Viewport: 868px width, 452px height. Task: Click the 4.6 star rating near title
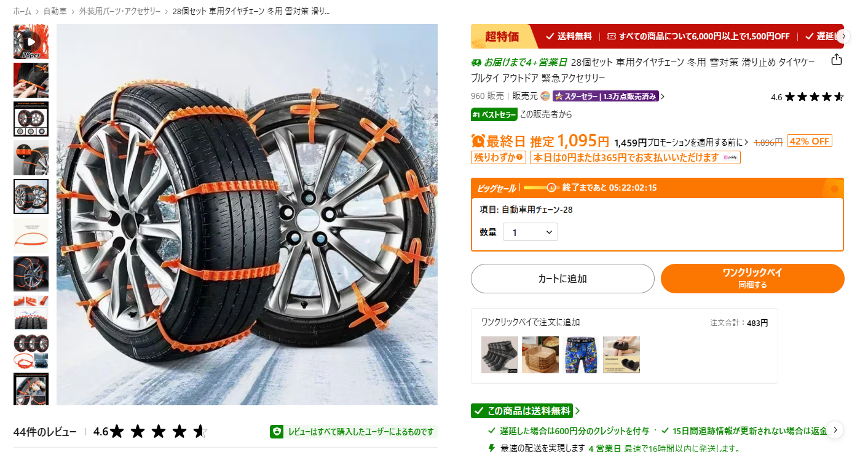(x=807, y=97)
